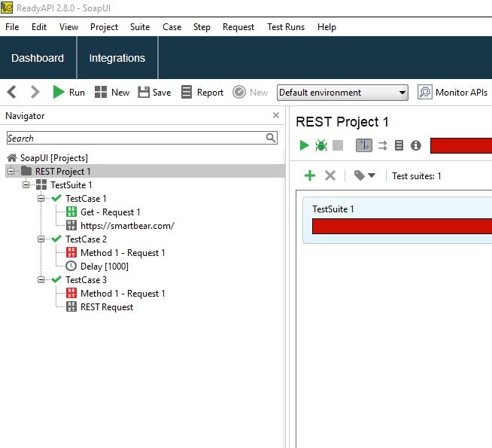Viewport: 492px width, 448px height.
Task: Click the back navigation arrow
Action: click(12, 92)
